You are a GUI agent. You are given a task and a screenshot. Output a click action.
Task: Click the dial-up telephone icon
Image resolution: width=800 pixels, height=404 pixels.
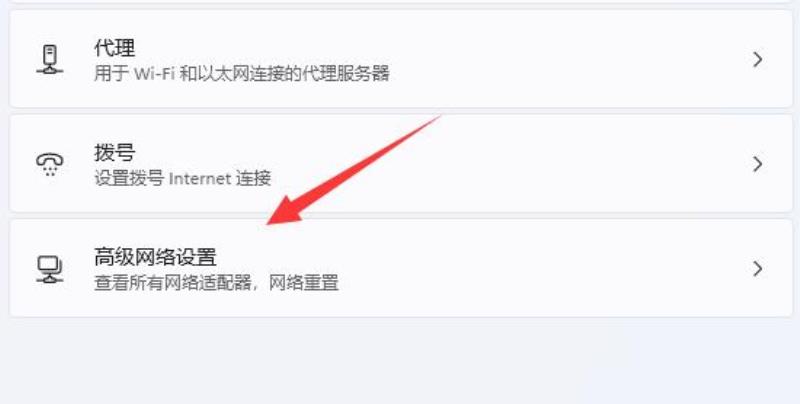coord(49,164)
